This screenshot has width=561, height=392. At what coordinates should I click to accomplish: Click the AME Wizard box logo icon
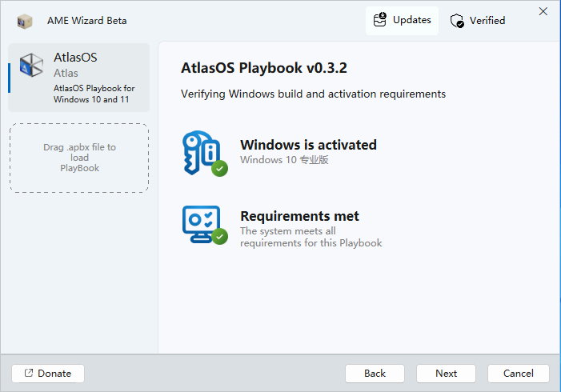tap(24, 21)
